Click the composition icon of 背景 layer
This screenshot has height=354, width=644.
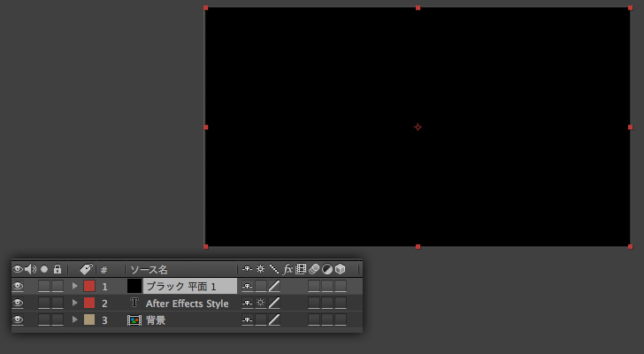pos(134,319)
